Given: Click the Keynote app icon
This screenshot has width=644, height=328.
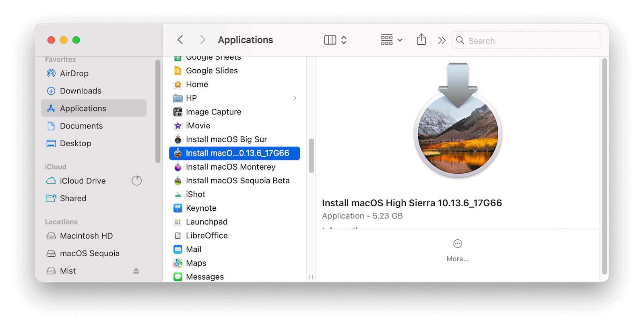Looking at the screenshot, I should point(178,208).
